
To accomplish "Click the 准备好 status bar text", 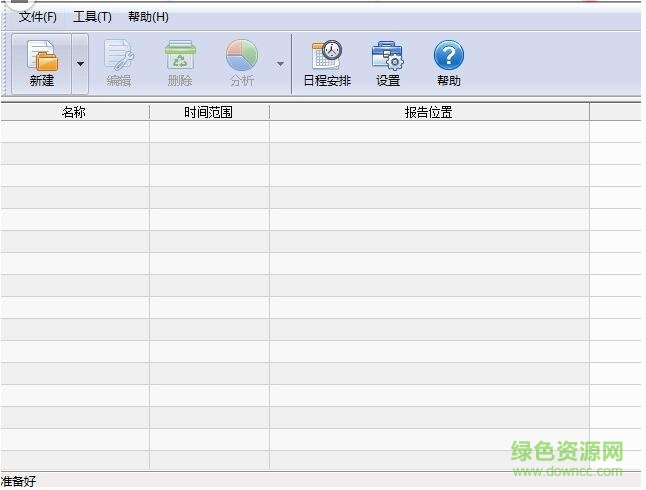I will point(19,481).
